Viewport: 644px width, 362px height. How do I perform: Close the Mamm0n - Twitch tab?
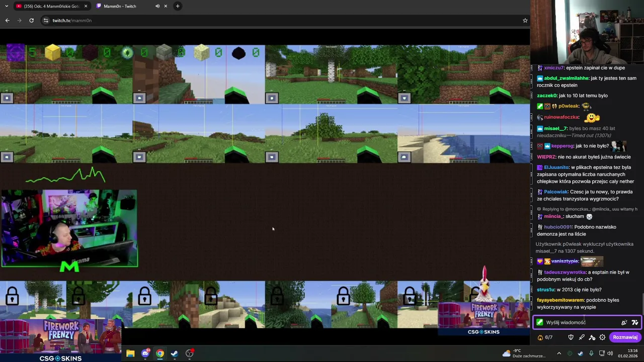click(166, 6)
